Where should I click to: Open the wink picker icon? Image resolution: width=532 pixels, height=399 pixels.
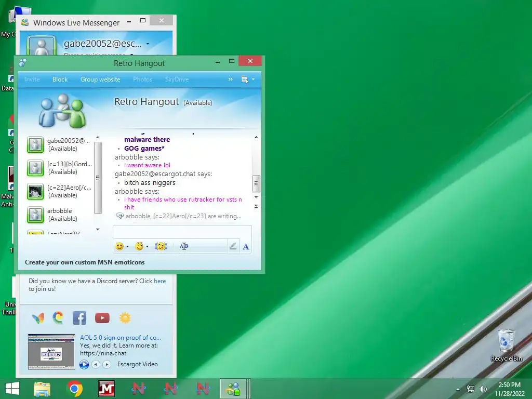tap(139, 246)
